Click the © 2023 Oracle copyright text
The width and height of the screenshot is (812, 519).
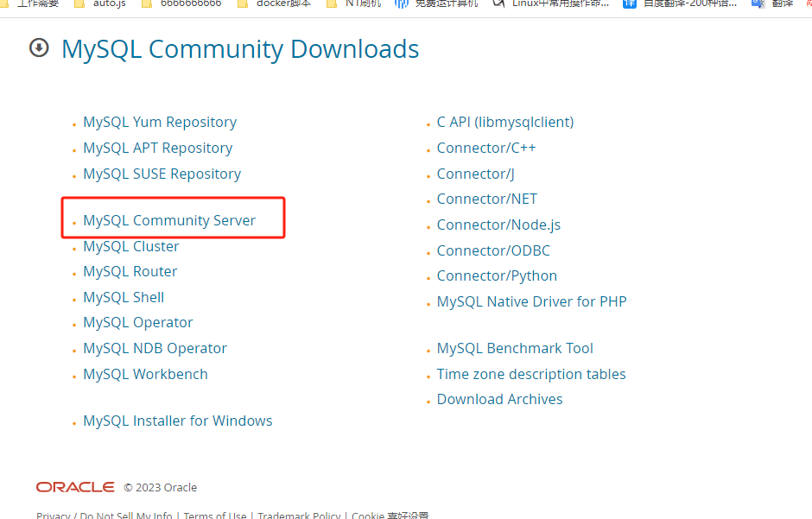pyautogui.click(x=161, y=487)
